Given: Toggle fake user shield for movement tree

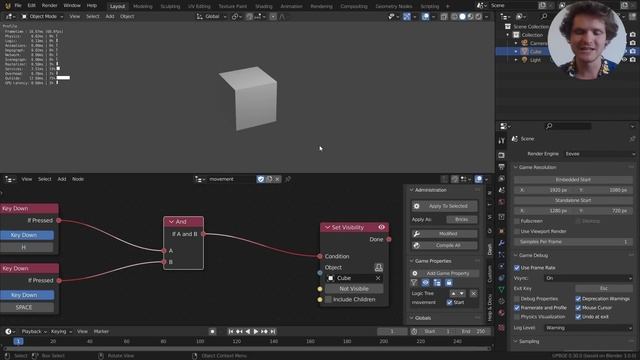Looking at the screenshot, I should pos(260,179).
